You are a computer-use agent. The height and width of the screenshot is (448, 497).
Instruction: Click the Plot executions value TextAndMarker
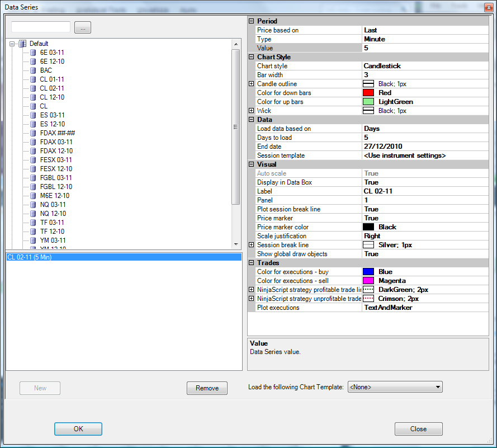pyautogui.click(x=425, y=308)
